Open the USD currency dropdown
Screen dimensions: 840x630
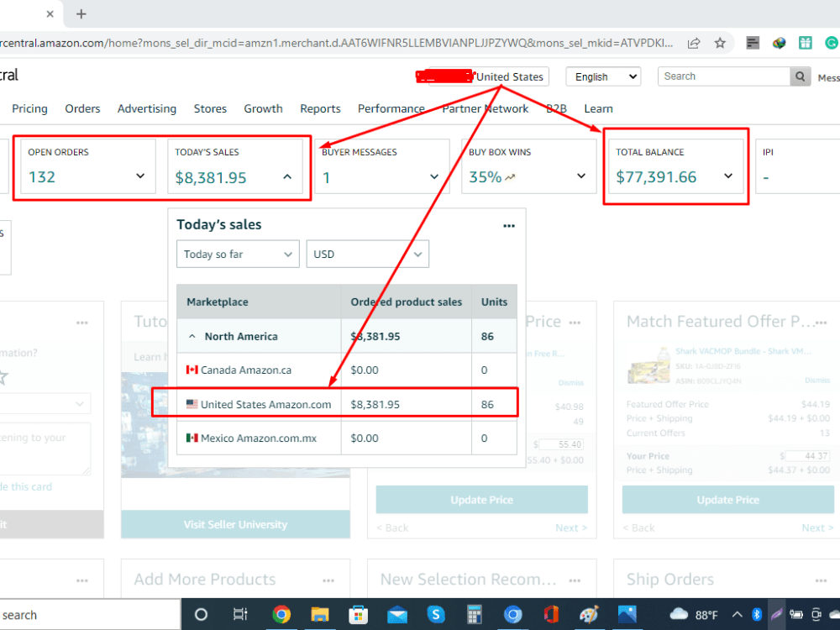pyautogui.click(x=368, y=254)
